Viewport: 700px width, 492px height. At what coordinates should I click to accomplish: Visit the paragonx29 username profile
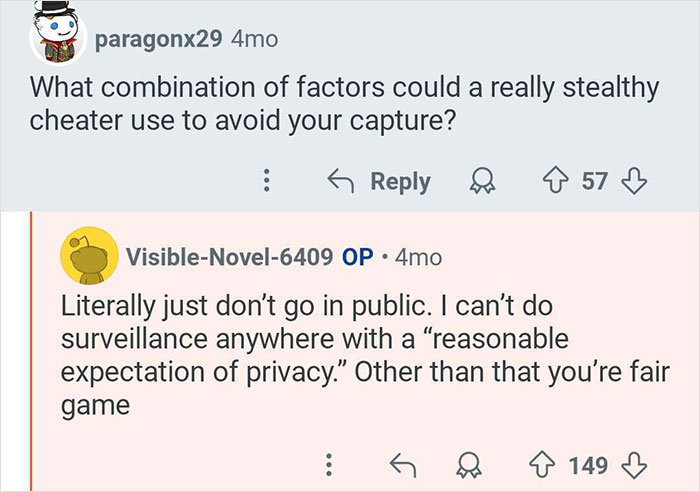(159, 40)
